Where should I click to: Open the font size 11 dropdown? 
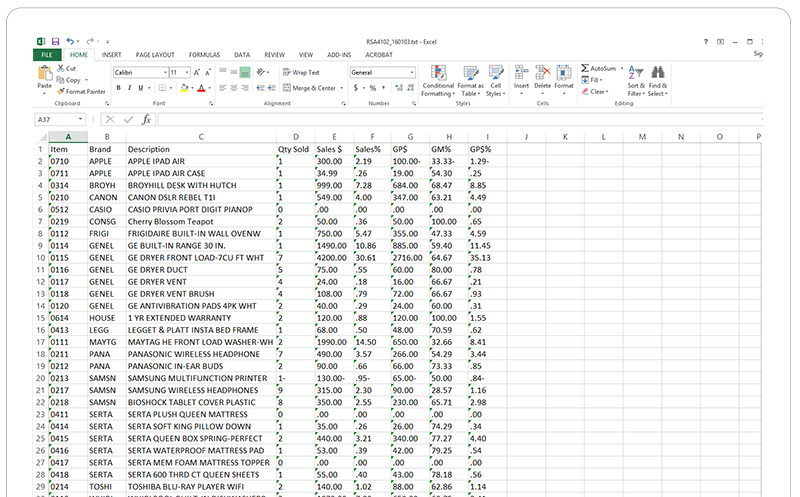tap(187, 72)
